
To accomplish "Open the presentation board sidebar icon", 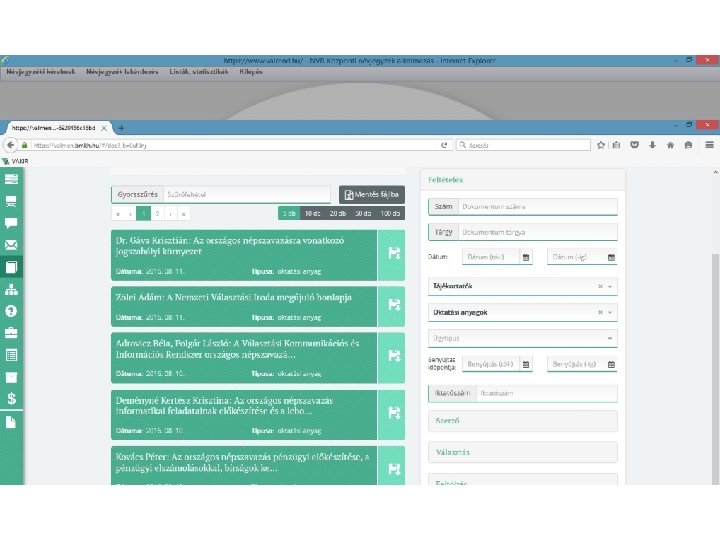I will pyautogui.click(x=11, y=201).
